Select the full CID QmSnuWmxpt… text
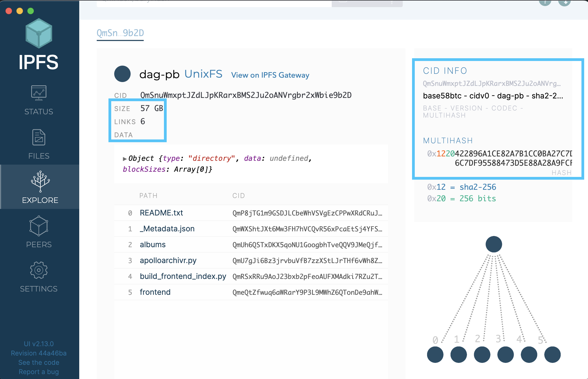 246,95
